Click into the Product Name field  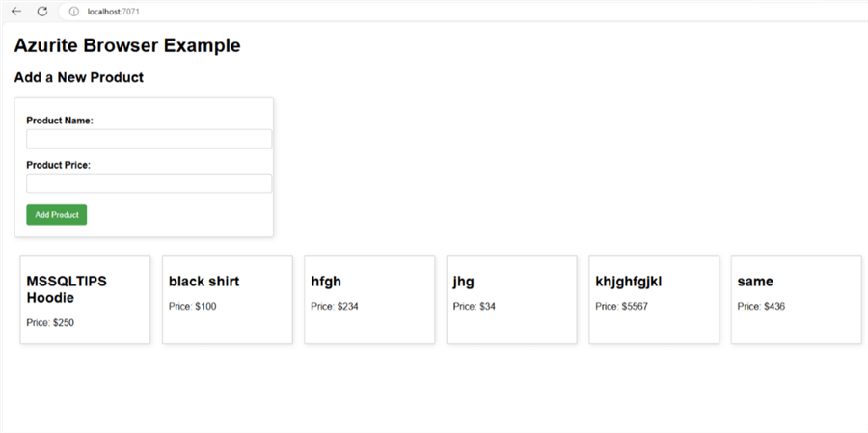pos(149,139)
